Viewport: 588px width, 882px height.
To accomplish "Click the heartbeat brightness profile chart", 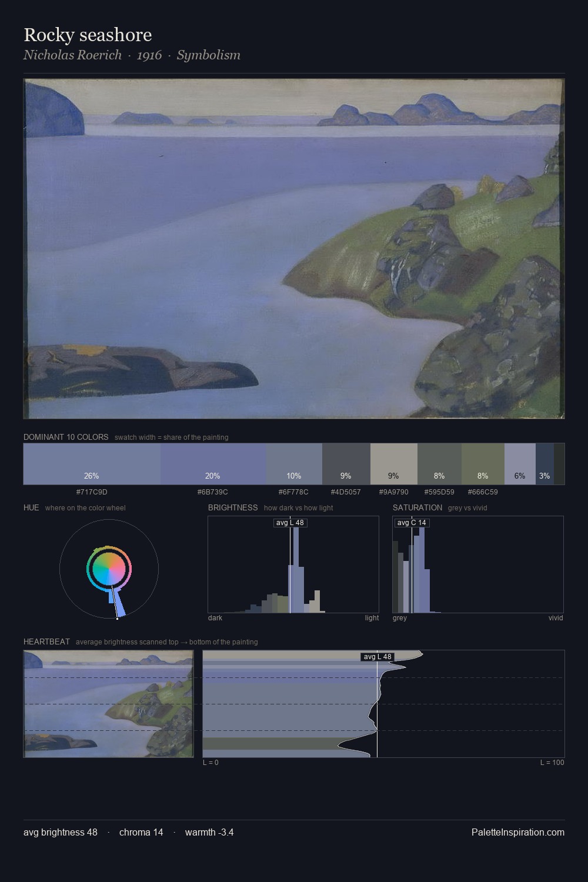I will 383,704.
